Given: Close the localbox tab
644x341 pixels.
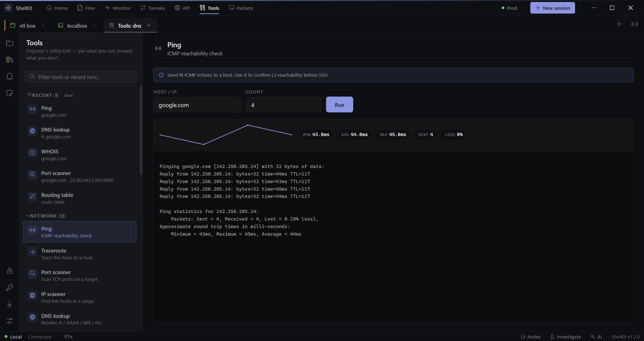Looking at the screenshot, I should (x=94, y=25).
